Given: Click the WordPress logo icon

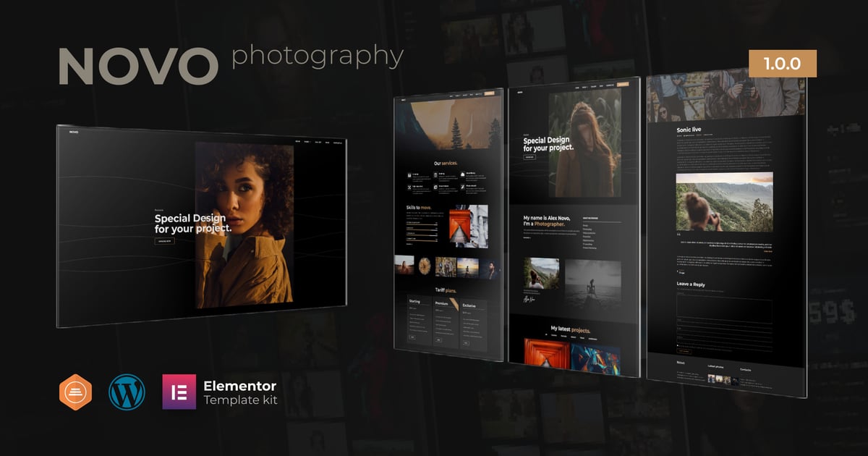Looking at the screenshot, I should pos(127,392).
